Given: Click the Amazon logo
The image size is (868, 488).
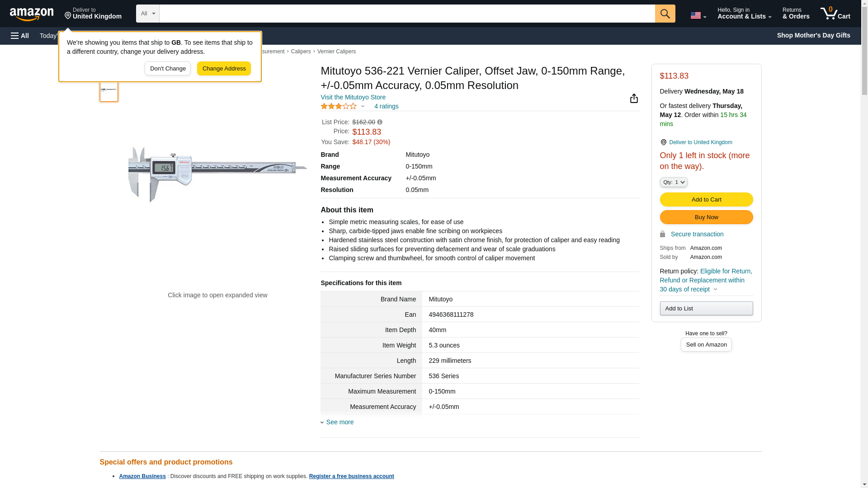Looking at the screenshot, I should pyautogui.click(x=32, y=14).
